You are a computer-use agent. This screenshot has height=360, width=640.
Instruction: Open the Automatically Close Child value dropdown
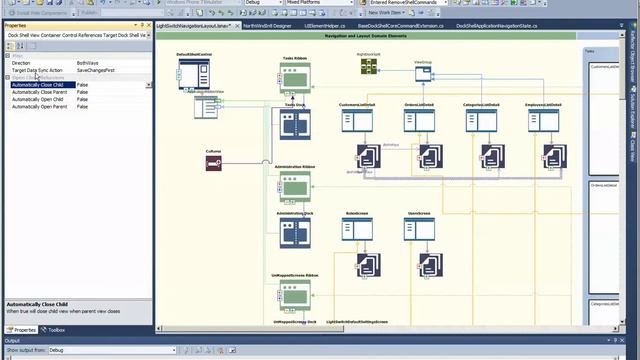click(149, 85)
